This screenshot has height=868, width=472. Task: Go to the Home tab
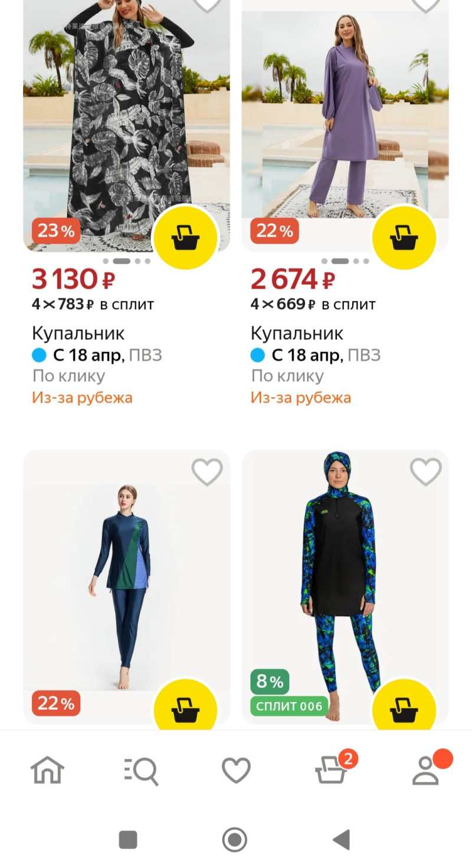coord(47,770)
